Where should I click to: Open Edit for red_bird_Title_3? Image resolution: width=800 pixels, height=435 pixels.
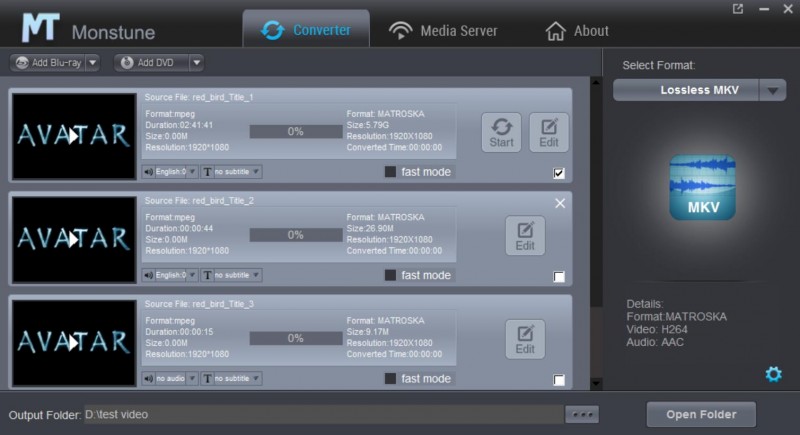tap(524, 340)
